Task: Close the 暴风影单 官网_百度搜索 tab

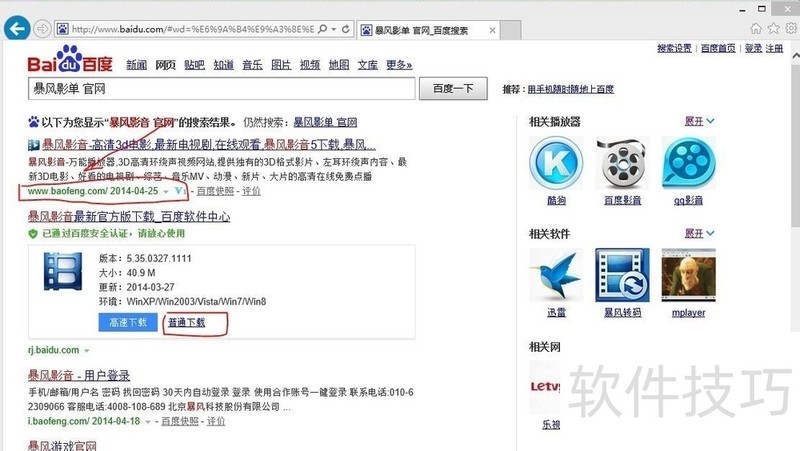Action: pos(492,30)
